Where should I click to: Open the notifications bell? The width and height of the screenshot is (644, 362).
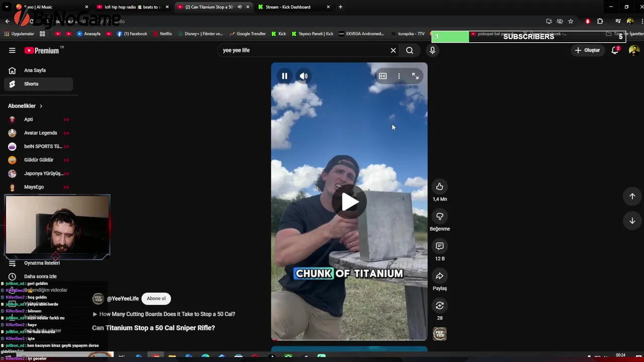coord(615,50)
